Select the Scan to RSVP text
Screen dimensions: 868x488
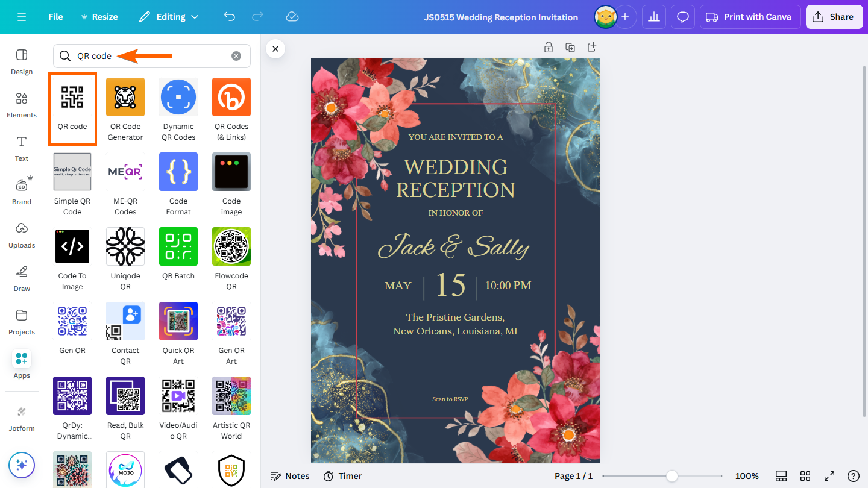[450, 399]
